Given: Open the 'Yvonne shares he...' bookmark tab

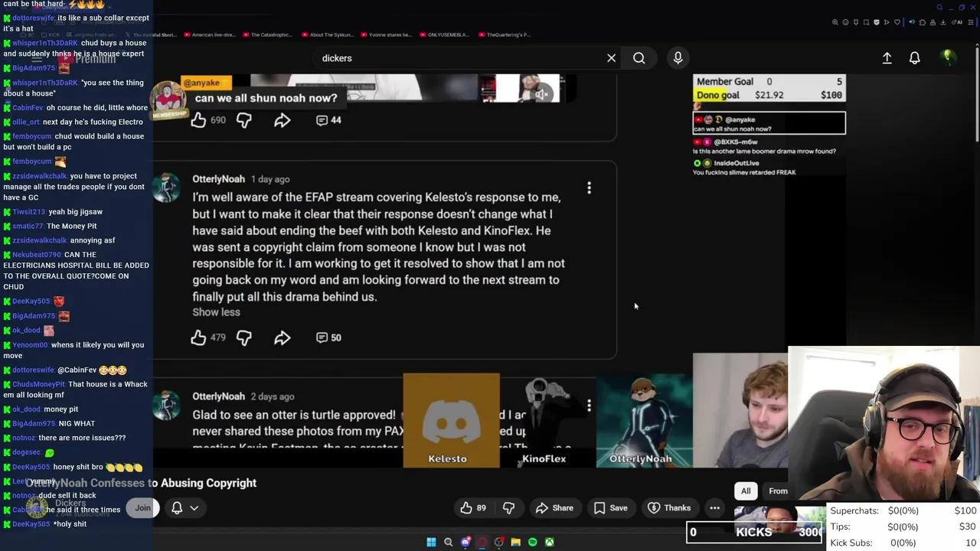Looking at the screenshot, I should pyautogui.click(x=385, y=34).
